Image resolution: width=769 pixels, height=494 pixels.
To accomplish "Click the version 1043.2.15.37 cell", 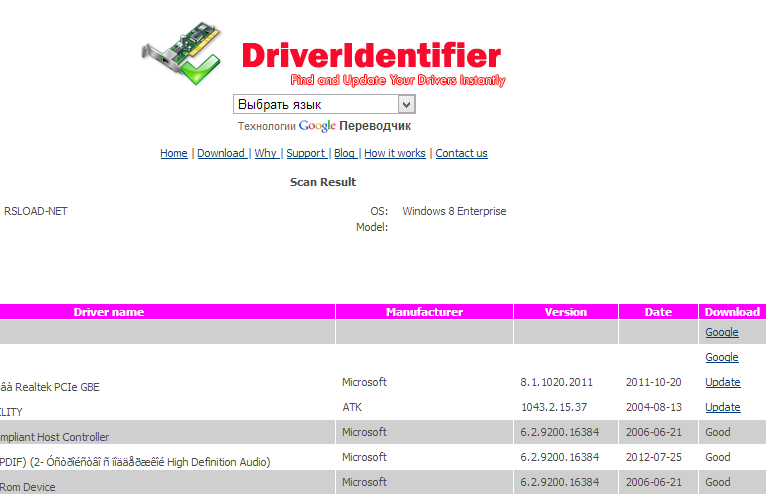I will (x=554, y=407).
